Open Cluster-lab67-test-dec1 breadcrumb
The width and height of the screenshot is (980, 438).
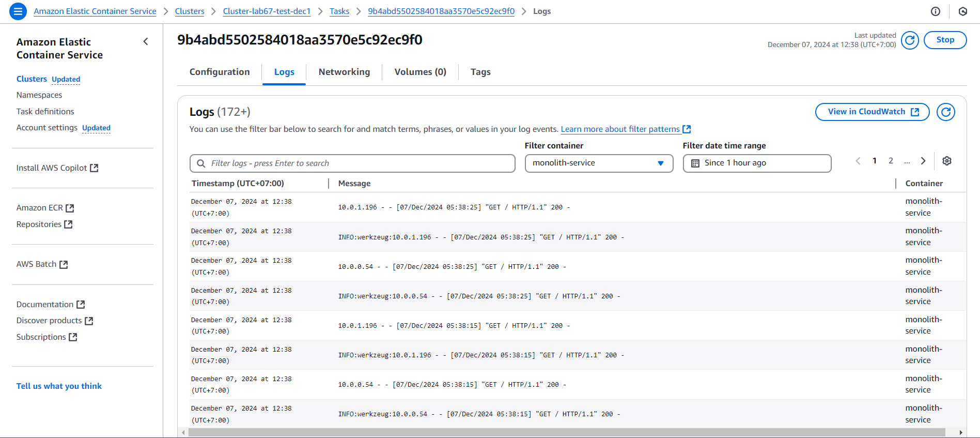click(x=267, y=11)
